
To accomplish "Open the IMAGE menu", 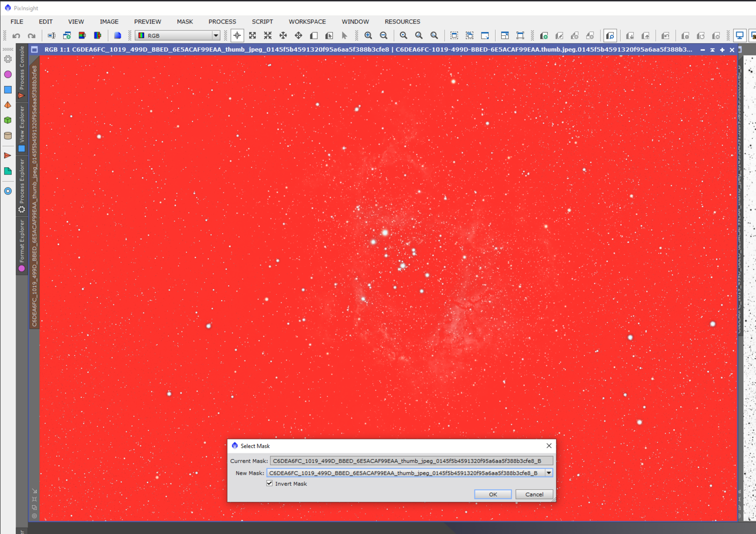I will 109,22.
